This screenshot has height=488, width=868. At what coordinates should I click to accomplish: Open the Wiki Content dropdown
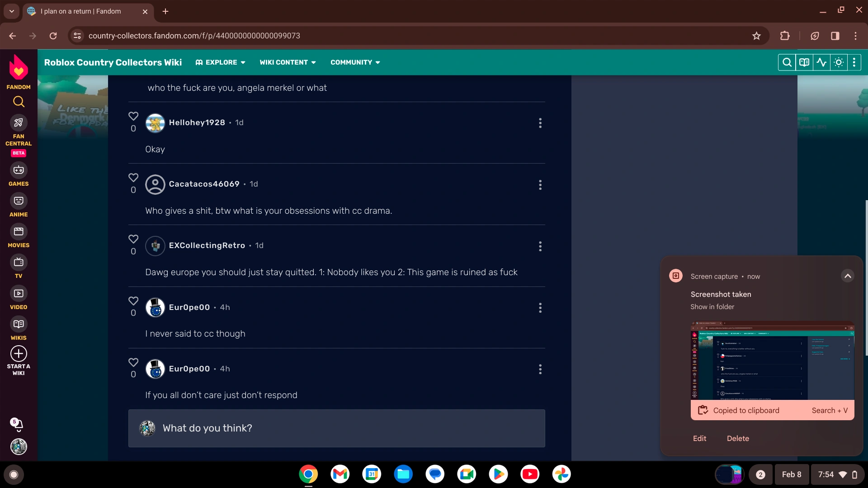coord(288,62)
